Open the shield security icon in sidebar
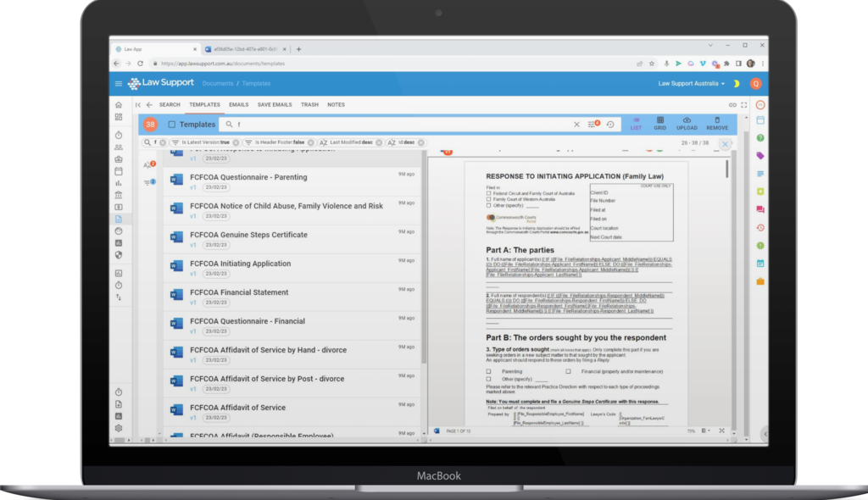 pyautogui.click(x=119, y=255)
